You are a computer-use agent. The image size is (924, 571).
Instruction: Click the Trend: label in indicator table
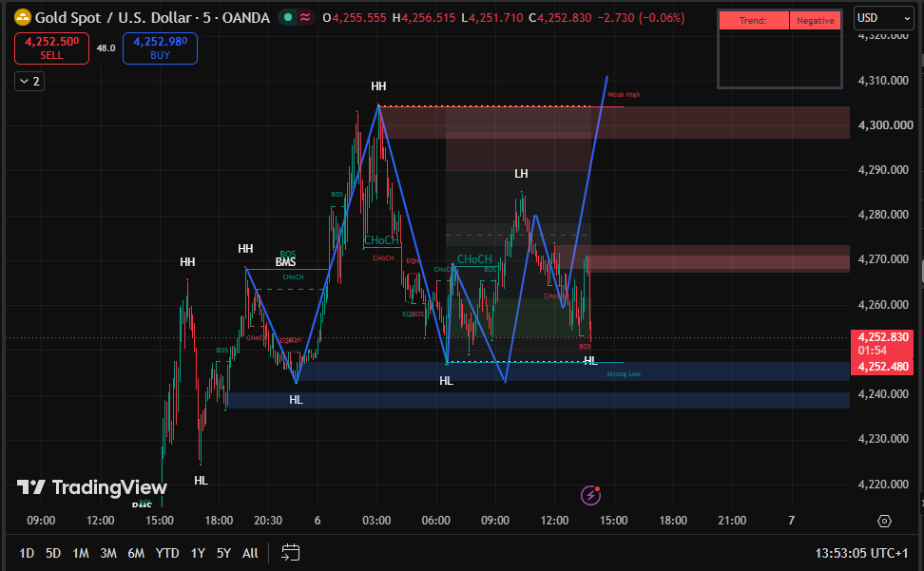click(x=754, y=21)
